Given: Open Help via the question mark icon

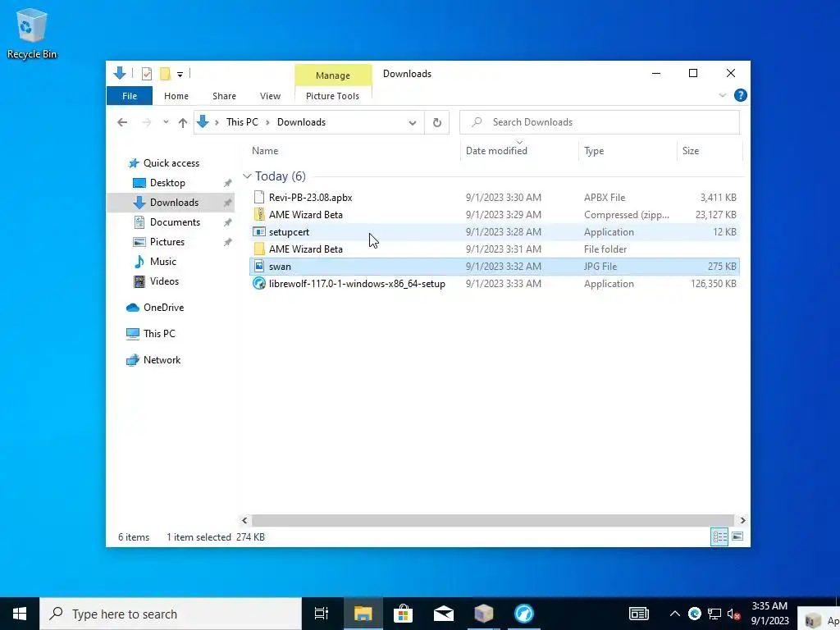Looking at the screenshot, I should [741, 95].
